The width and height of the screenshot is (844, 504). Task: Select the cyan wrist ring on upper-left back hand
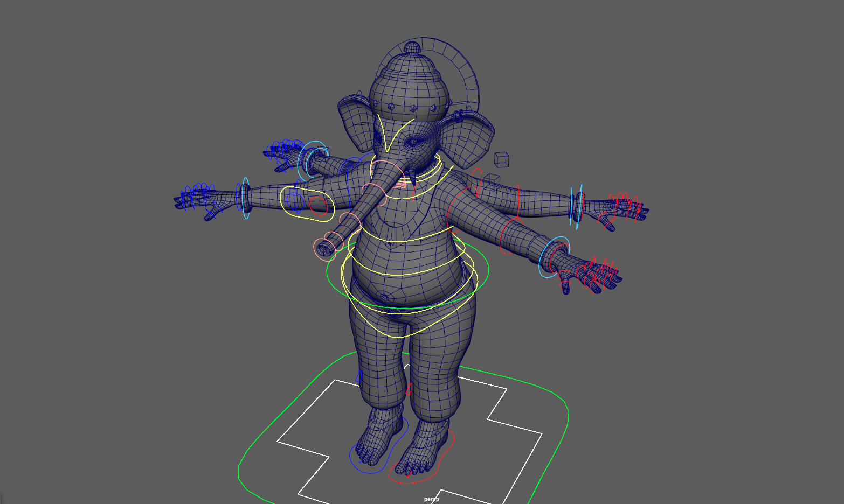point(313,160)
